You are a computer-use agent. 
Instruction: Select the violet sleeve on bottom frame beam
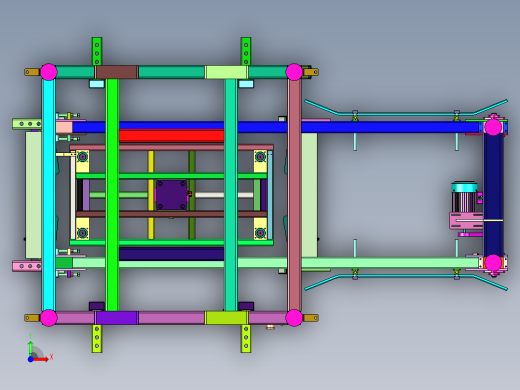(116, 318)
